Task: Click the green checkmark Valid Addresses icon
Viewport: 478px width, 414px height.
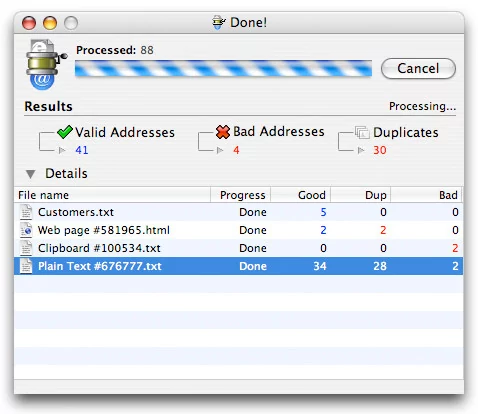Action: click(65, 132)
